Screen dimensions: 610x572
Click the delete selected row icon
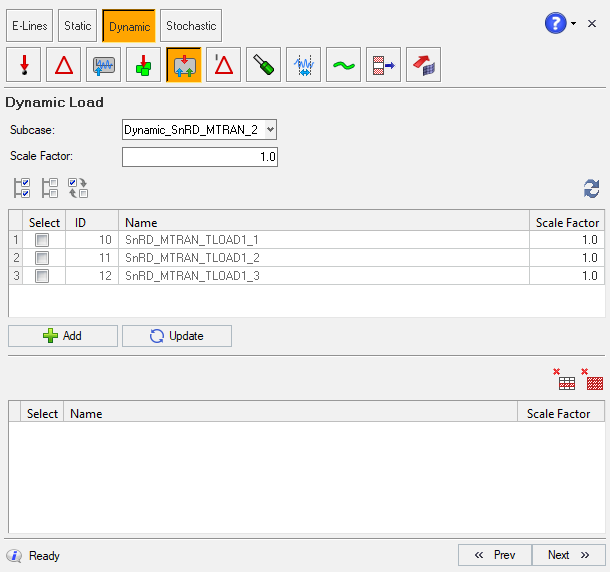point(567,380)
